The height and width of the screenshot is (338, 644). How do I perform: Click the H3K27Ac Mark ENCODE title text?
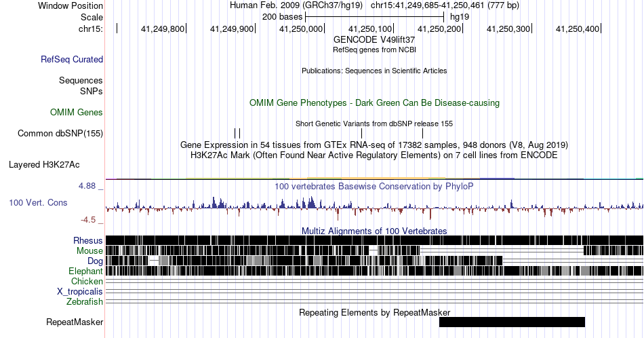[x=374, y=155]
